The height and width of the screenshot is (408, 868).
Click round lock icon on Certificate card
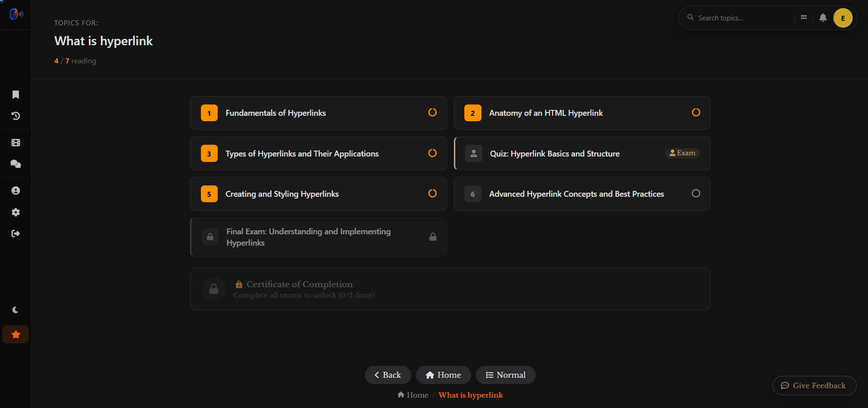coord(214,289)
